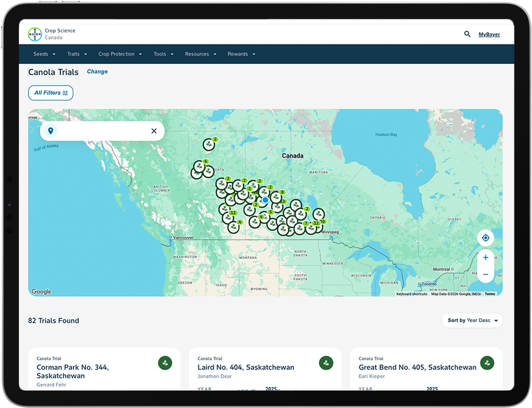Click Change next to Canola Trials
The width and height of the screenshot is (532, 408).
(x=97, y=71)
